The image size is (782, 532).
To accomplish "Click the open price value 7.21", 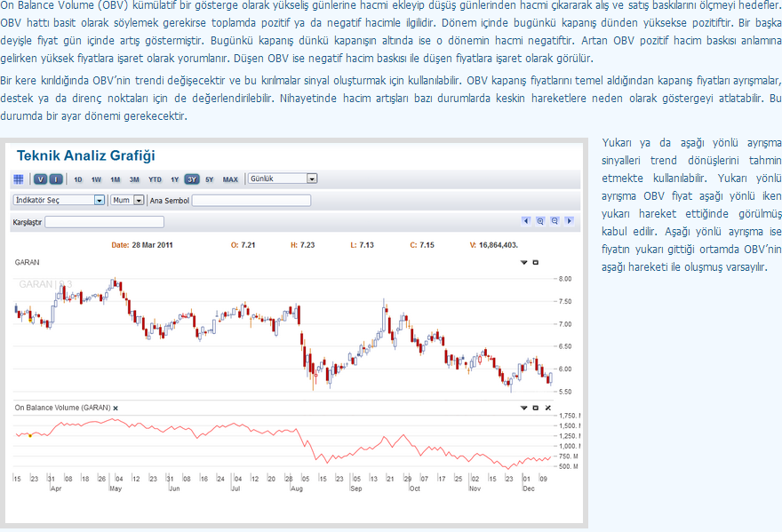I will pyautogui.click(x=248, y=245).
